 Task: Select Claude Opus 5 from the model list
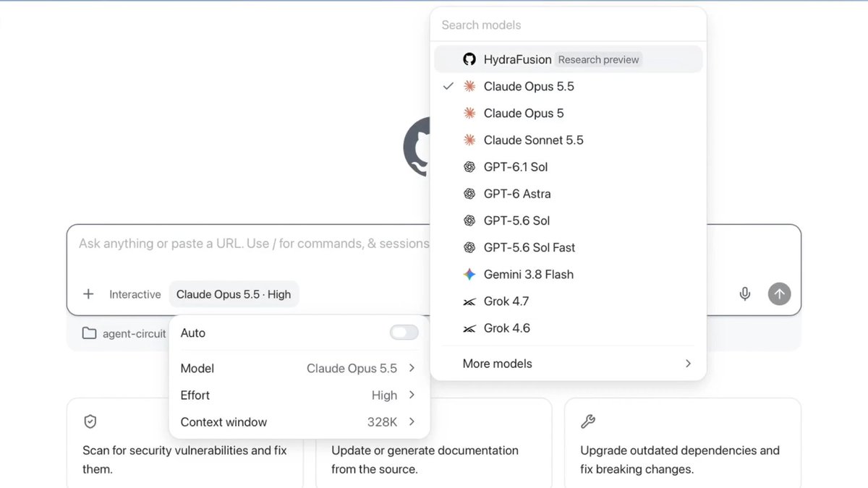coord(569,113)
